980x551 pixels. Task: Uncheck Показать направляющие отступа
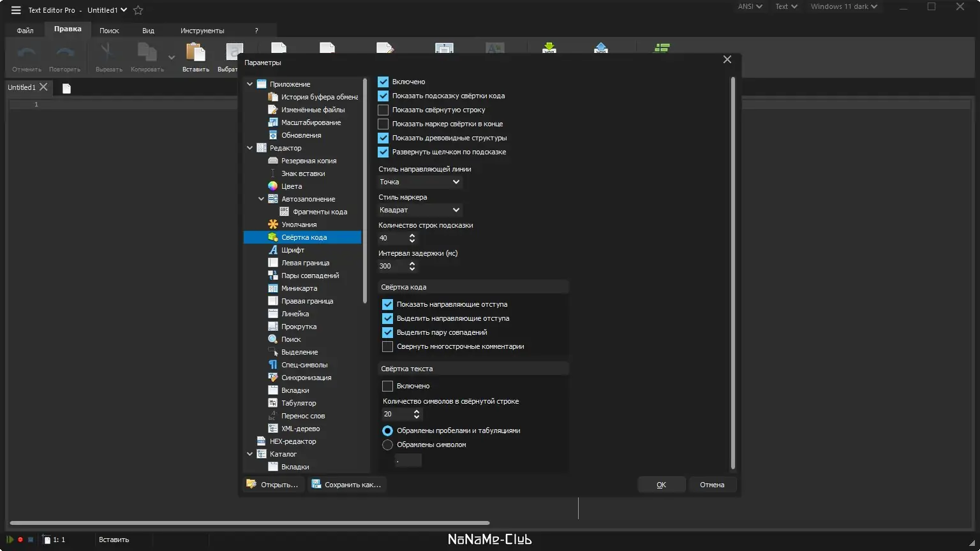(x=387, y=304)
